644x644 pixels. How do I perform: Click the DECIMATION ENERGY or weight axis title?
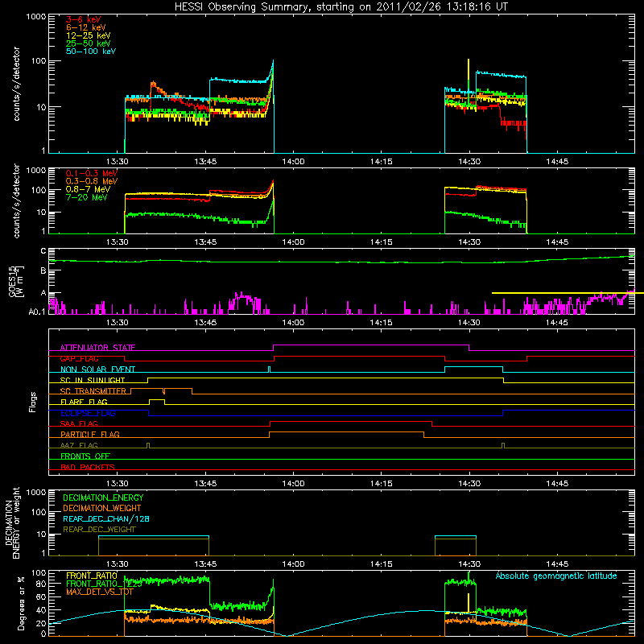12,522
